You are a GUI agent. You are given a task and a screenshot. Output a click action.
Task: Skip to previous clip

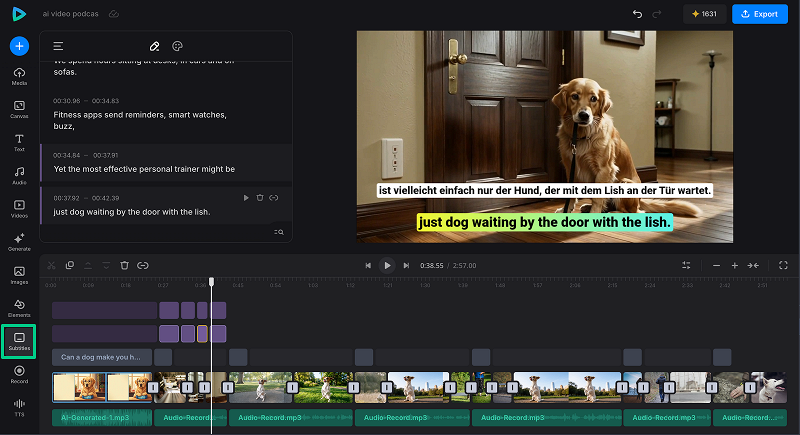click(x=368, y=265)
